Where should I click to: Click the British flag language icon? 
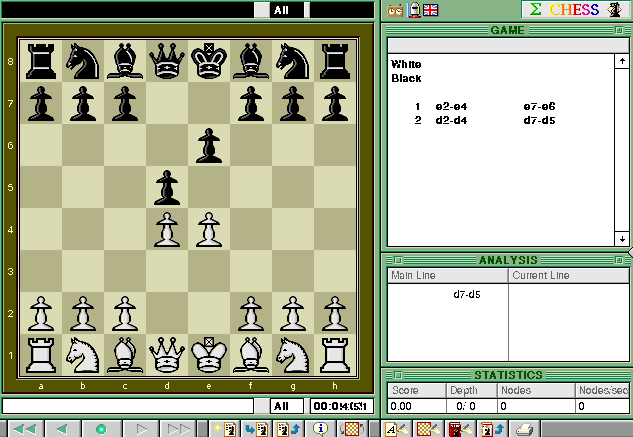(x=431, y=10)
